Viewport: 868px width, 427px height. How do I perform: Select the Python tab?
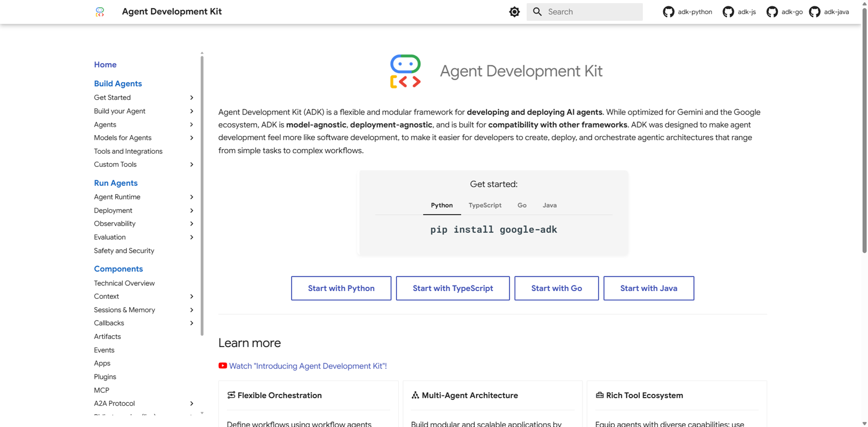tap(442, 205)
